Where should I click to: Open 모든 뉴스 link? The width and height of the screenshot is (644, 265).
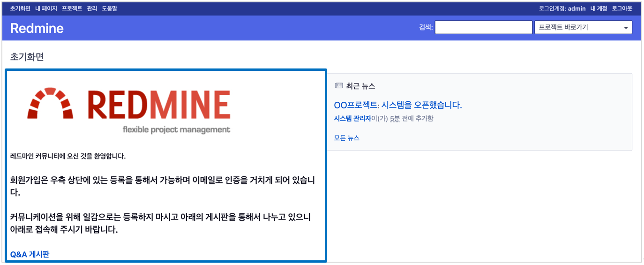click(x=347, y=138)
